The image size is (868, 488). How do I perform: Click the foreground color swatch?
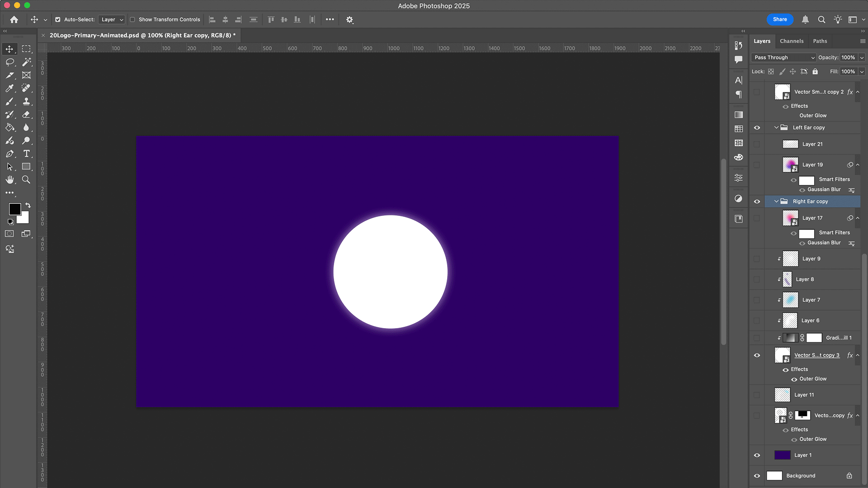(x=15, y=209)
